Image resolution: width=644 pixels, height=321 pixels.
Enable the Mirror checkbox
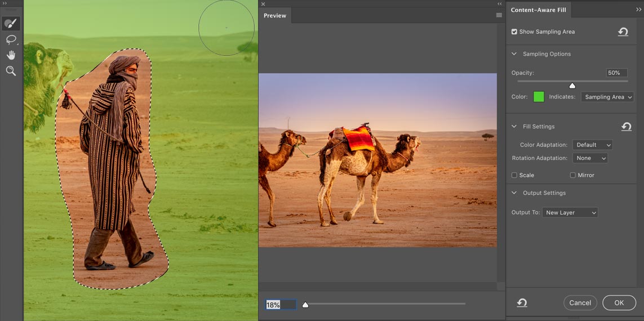[572, 175]
